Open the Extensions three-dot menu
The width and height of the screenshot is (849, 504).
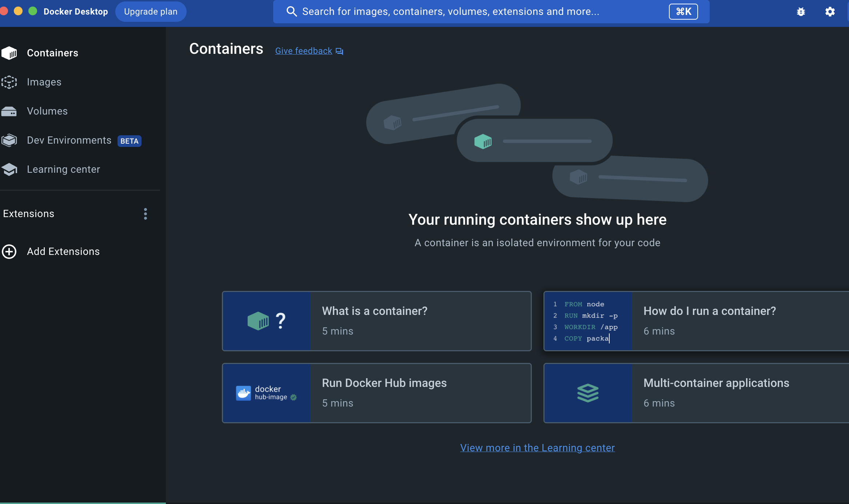pyautogui.click(x=146, y=214)
